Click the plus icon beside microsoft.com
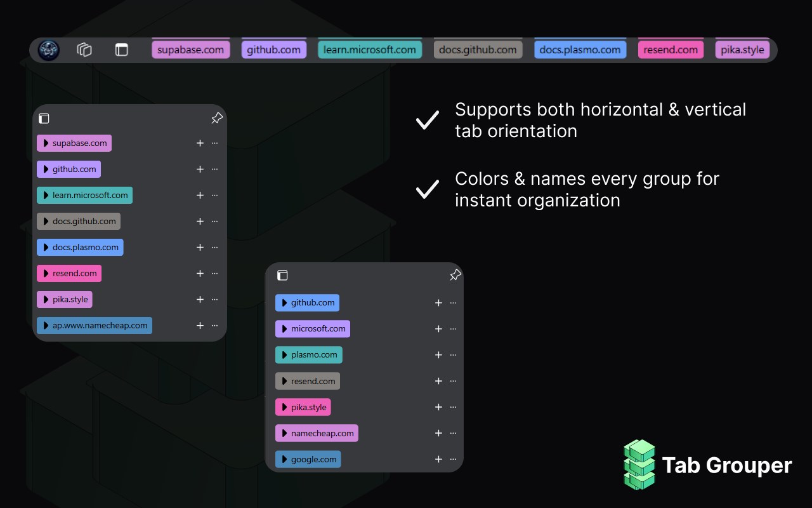 (438, 329)
